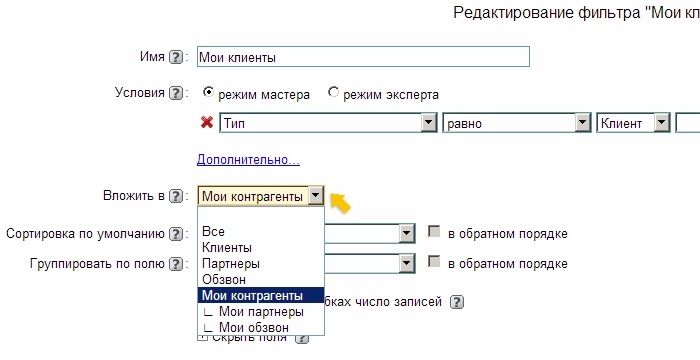The image size is (700, 360).
Task: Open Группировать по полю dropdown arrow
Action: tap(406, 264)
